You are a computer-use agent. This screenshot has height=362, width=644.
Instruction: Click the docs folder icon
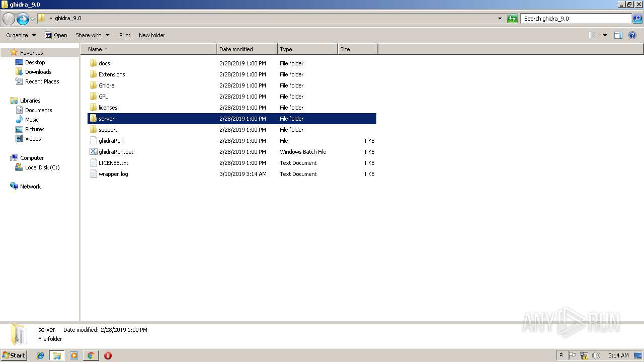coord(93,63)
